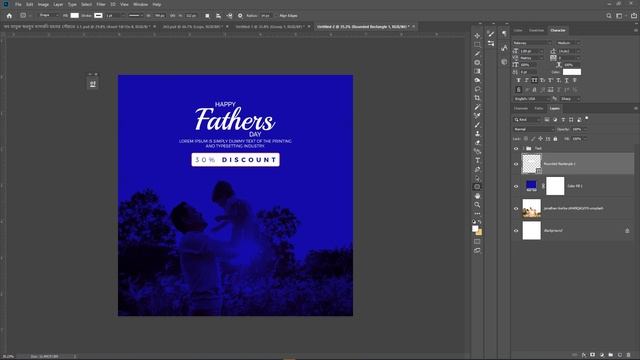Click the text Color swatch in Character panel
This screenshot has height=360, width=640.
pos(572,72)
